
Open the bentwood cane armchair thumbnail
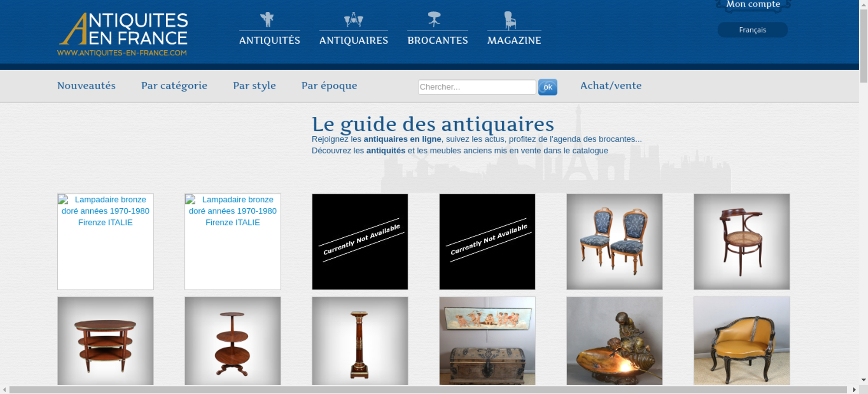pyautogui.click(x=742, y=242)
